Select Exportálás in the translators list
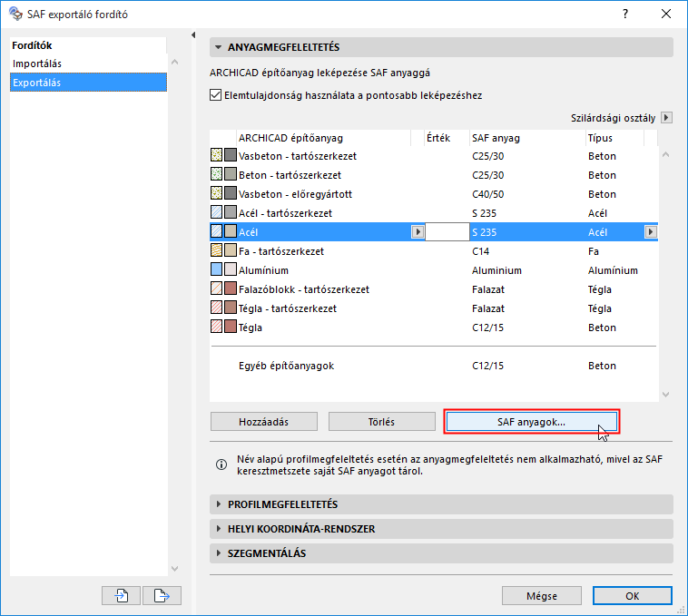This screenshot has height=616, width=688. click(88, 83)
